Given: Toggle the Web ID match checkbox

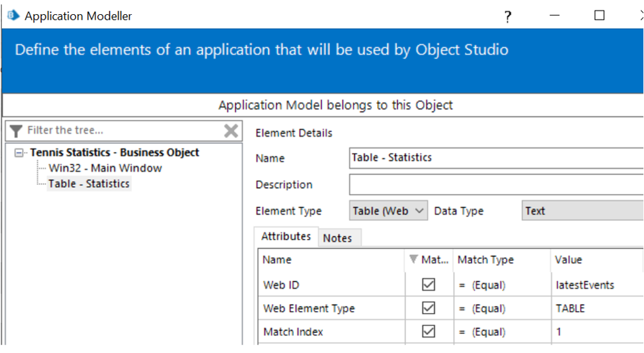Looking at the screenshot, I should [x=428, y=285].
